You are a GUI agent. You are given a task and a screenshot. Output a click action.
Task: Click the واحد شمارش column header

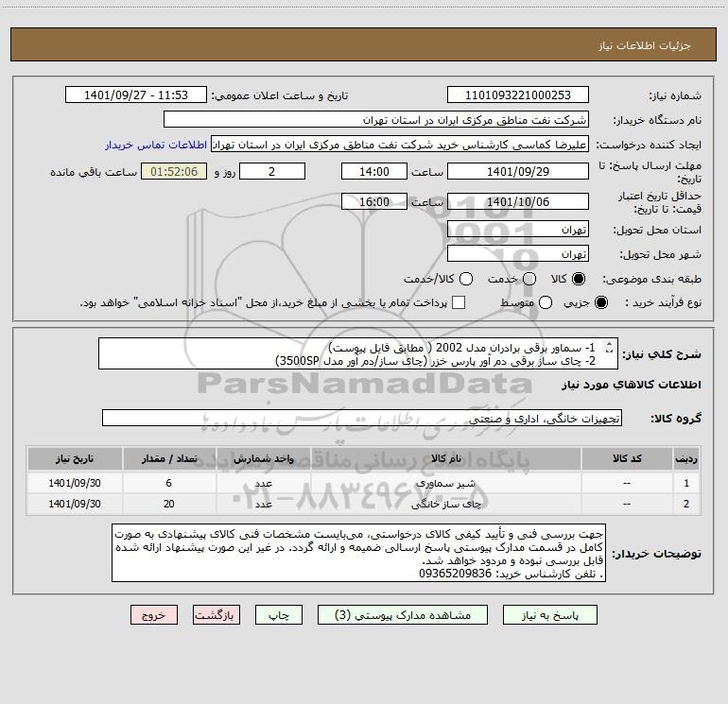coord(263,458)
